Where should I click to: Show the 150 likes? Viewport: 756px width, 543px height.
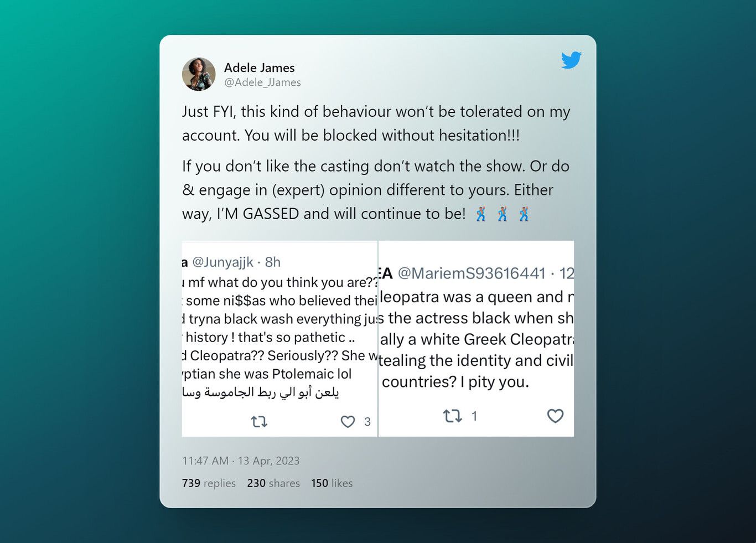pyautogui.click(x=332, y=483)
